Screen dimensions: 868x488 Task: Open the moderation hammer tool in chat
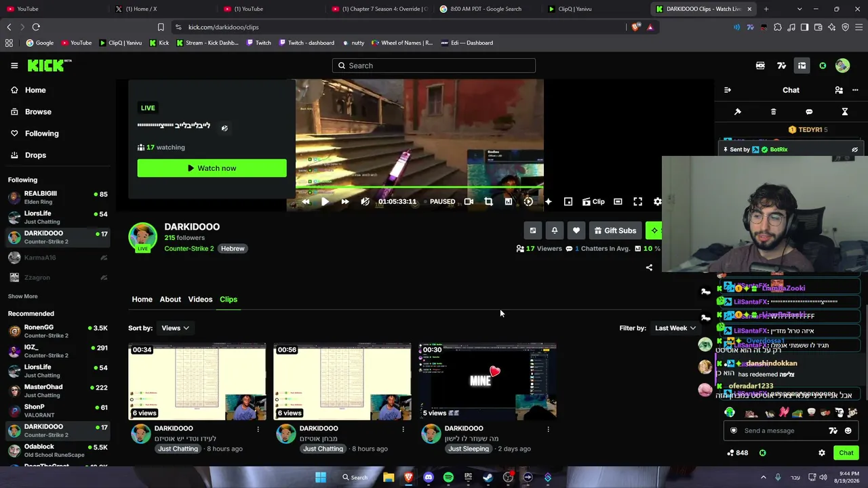coord(738,112)
